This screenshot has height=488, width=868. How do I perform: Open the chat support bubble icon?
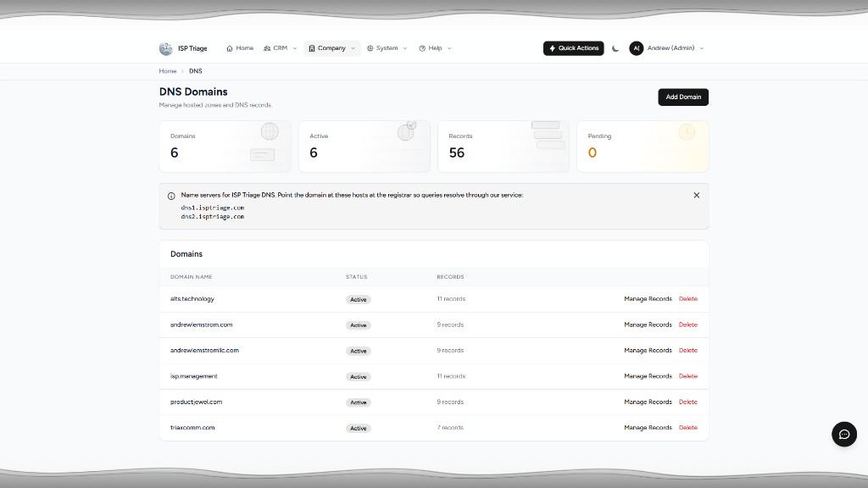coord(844,435)
